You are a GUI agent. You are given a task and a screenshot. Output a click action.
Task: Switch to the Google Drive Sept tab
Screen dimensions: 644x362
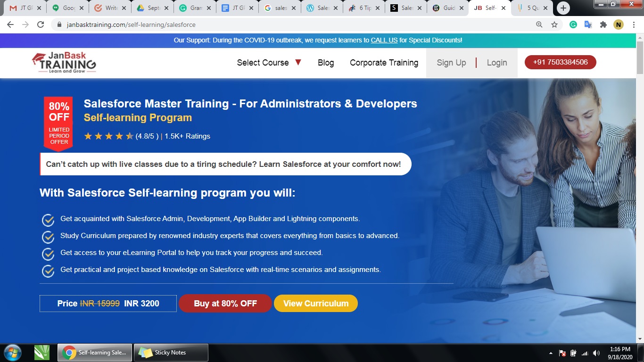pyautogui.click(x=152, y=8)
